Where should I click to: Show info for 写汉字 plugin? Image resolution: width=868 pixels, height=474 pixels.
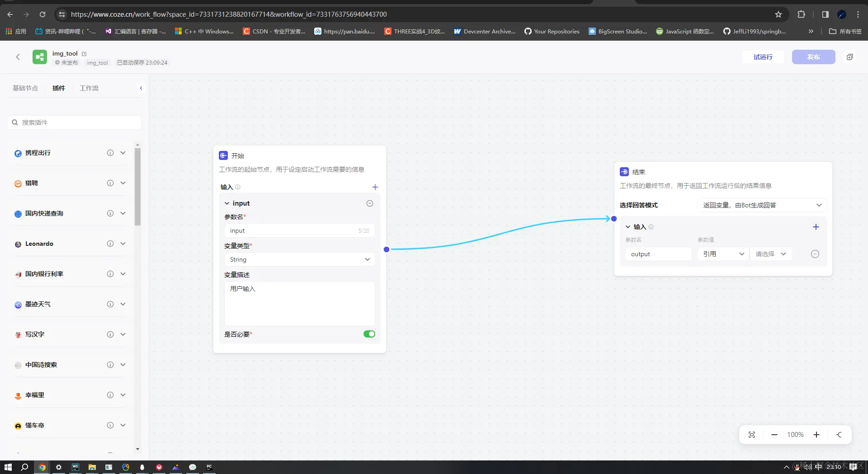point(110,334)
